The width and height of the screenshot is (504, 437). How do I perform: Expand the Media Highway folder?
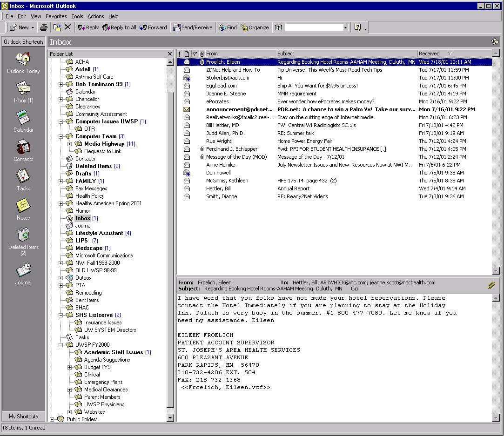tap(69, 144)
